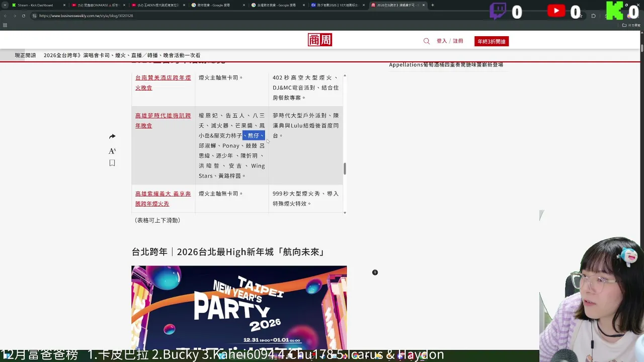644x362 pixels.
Task: Open the 跨年晚會 Google search tab
Action: point(218,5)
